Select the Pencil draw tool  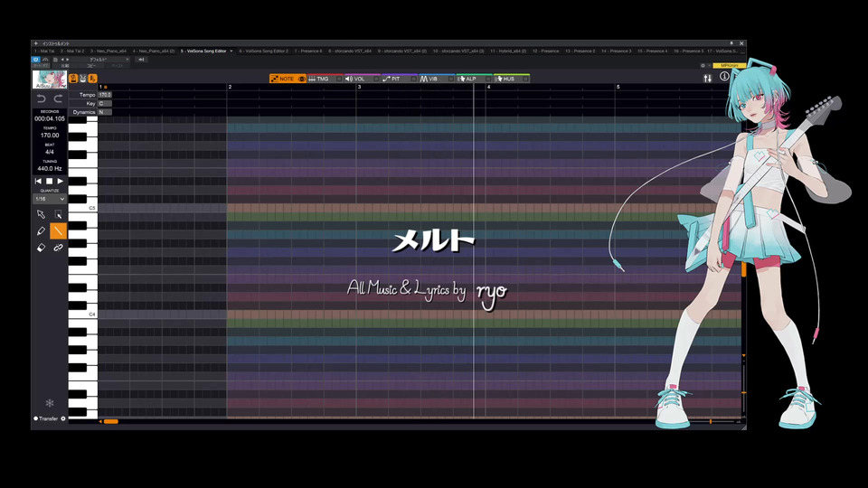click(x=41, y=230)
